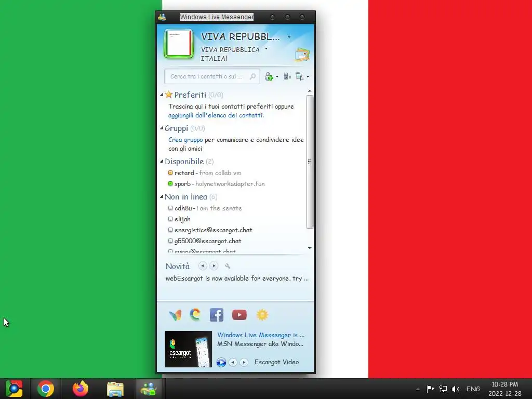Open dropdown arrow next to show menu icon
Screen dimensions: 532x399
(308, 77)
